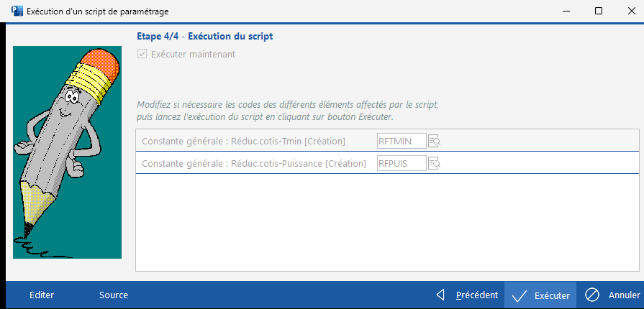644x309 pixels.
Task: Toggle the Exécuter maintenant checkbox
Action: tap(142, 54)
